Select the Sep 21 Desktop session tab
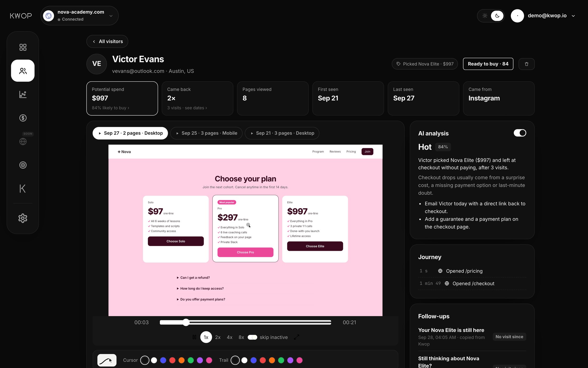Screen dimensions: 588x368 282,133
